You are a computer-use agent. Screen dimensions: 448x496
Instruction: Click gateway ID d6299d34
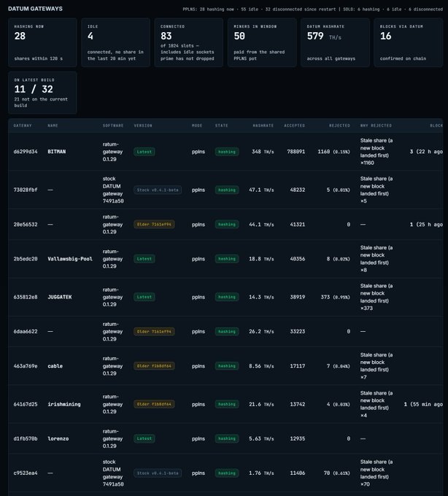click(26, 152)
